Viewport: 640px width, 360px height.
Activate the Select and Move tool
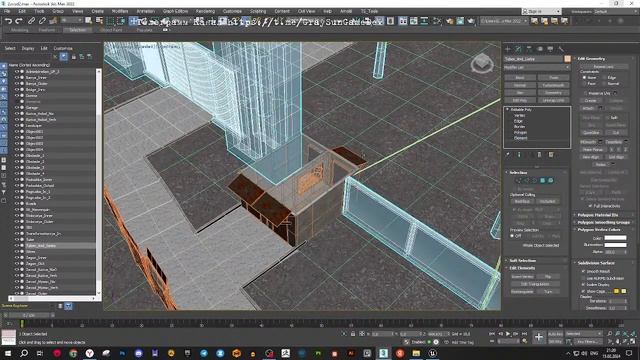click(133, 20)
